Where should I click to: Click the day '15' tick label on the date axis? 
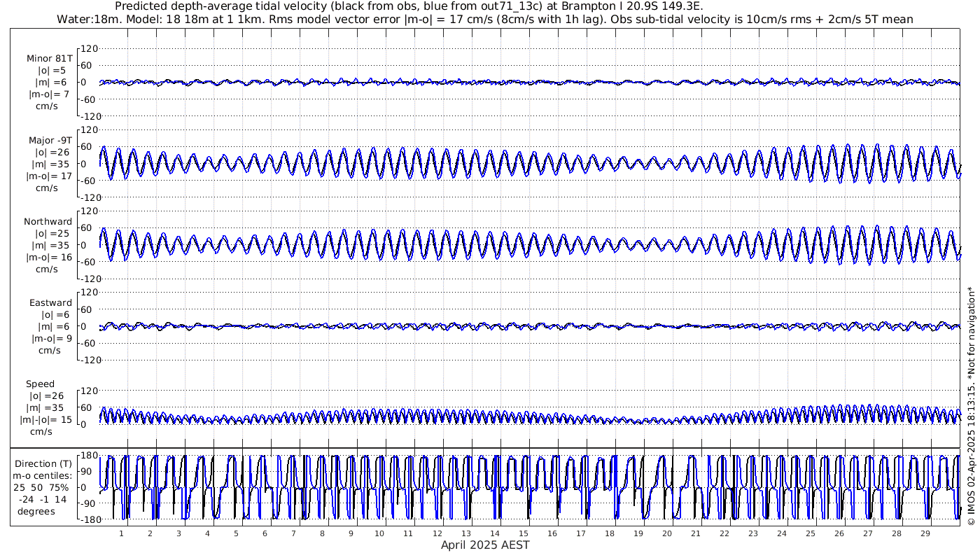[523, 533]
